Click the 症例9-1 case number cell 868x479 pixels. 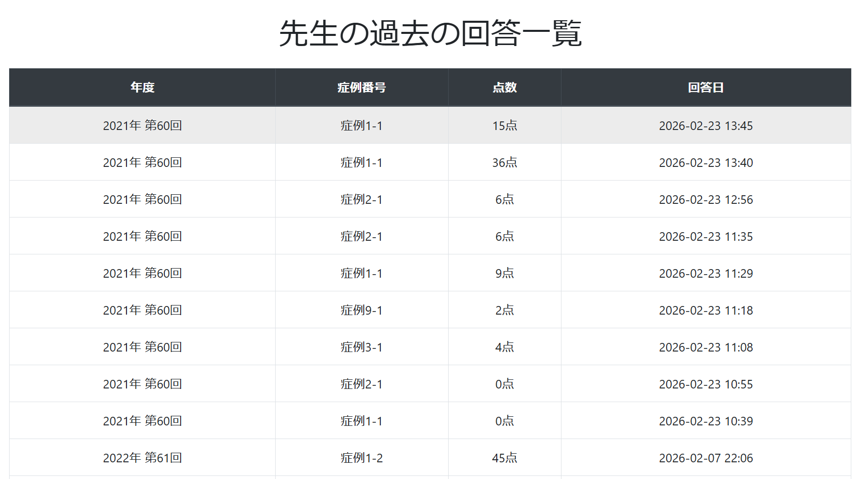(361, 310)
